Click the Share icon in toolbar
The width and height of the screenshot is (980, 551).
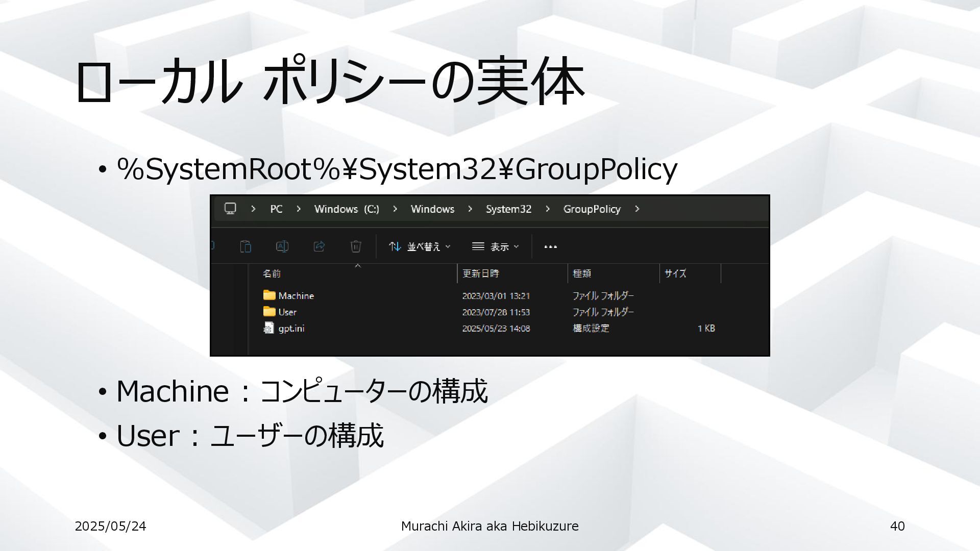coord(319,246)
